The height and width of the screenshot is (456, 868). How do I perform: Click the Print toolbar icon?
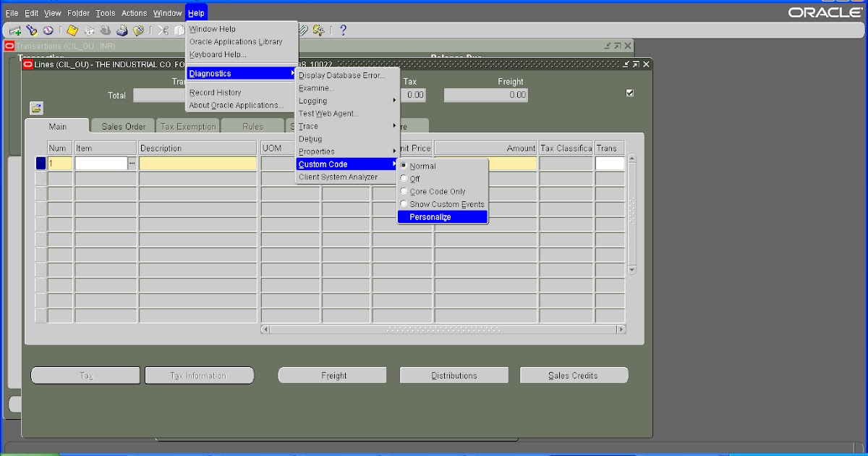[x=122, y=30]
